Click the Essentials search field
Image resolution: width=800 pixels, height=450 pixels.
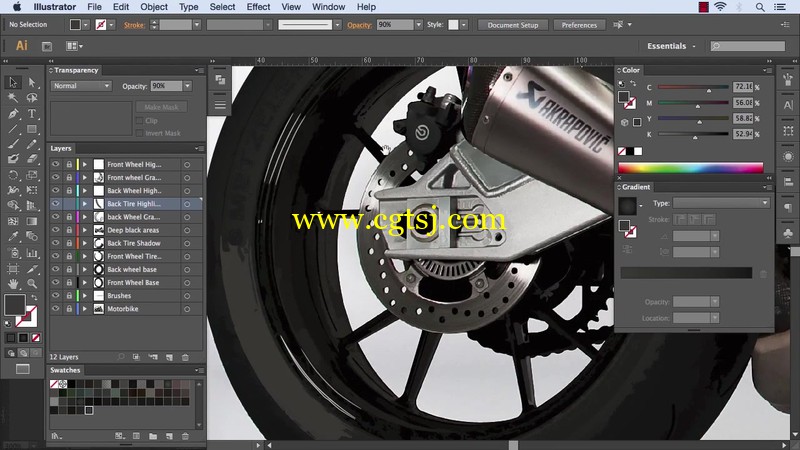pos(748,46)
